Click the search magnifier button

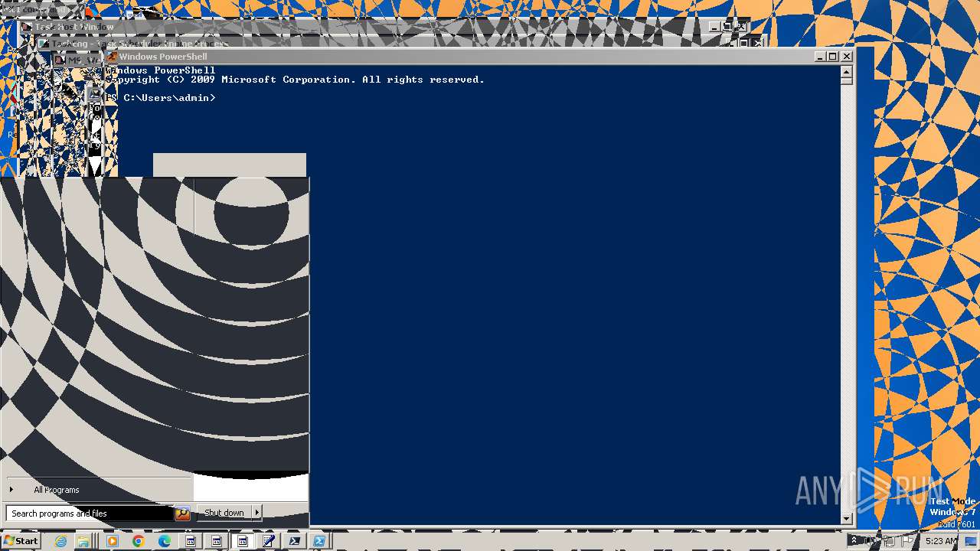click(182, 514)
